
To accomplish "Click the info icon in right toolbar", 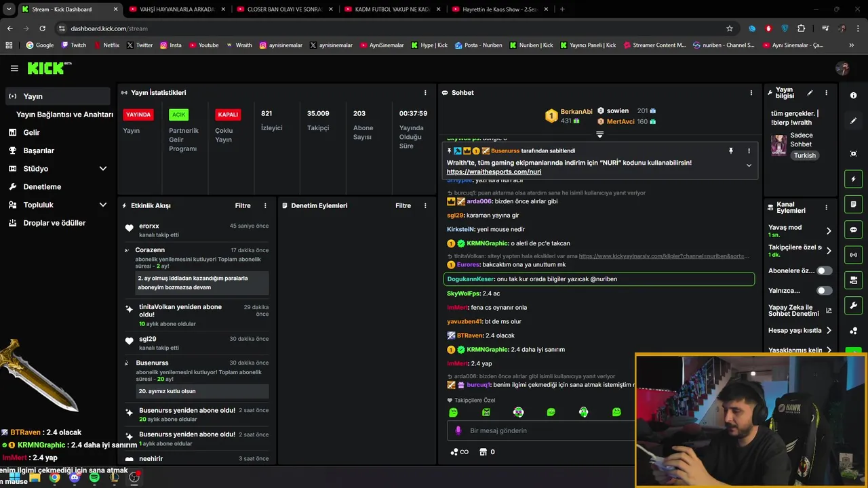I will tap(853, 96).
